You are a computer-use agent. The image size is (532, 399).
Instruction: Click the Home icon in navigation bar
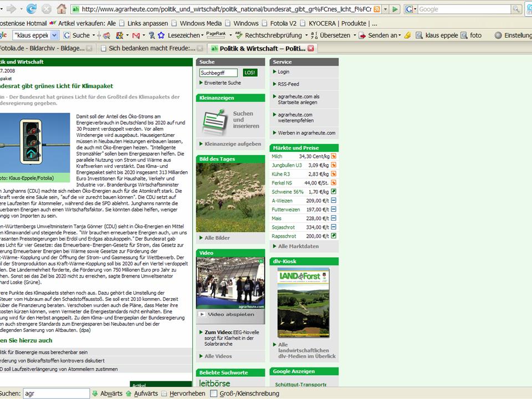click(x=62, y=9)
